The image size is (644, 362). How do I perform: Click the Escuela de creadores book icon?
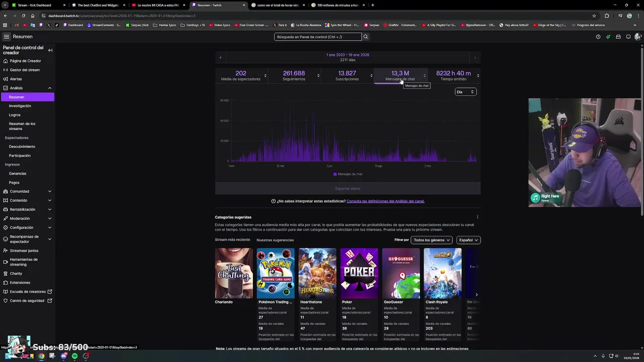coord(6,292)
